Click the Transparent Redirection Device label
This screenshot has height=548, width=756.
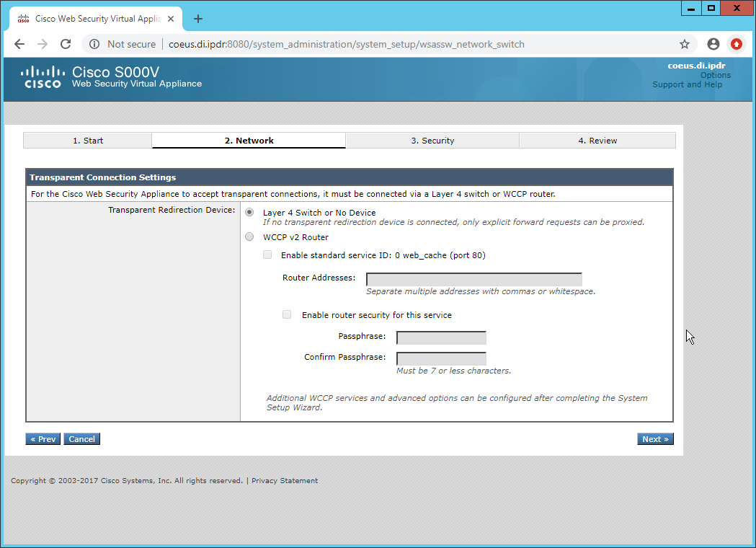click(172, 210)
